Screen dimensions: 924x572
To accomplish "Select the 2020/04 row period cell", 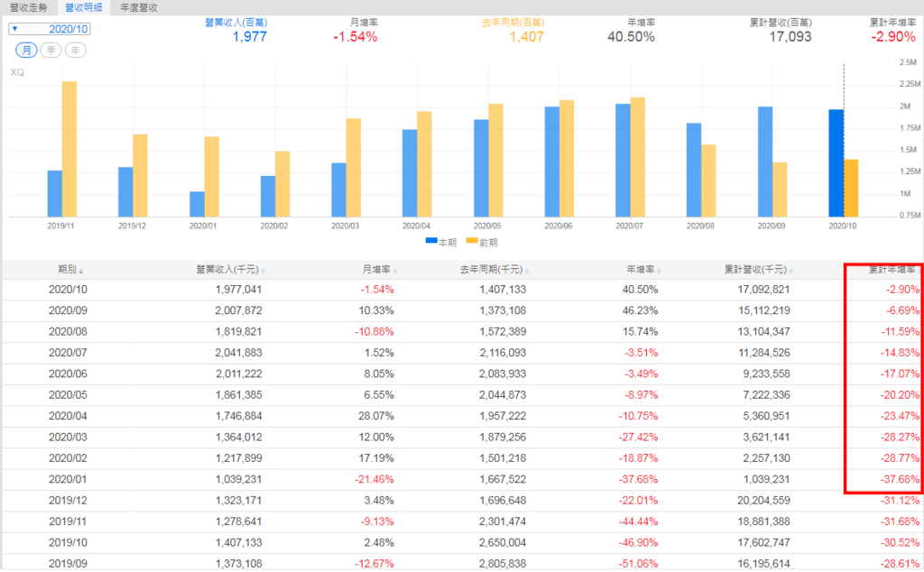I will click(x=68, y=416).
